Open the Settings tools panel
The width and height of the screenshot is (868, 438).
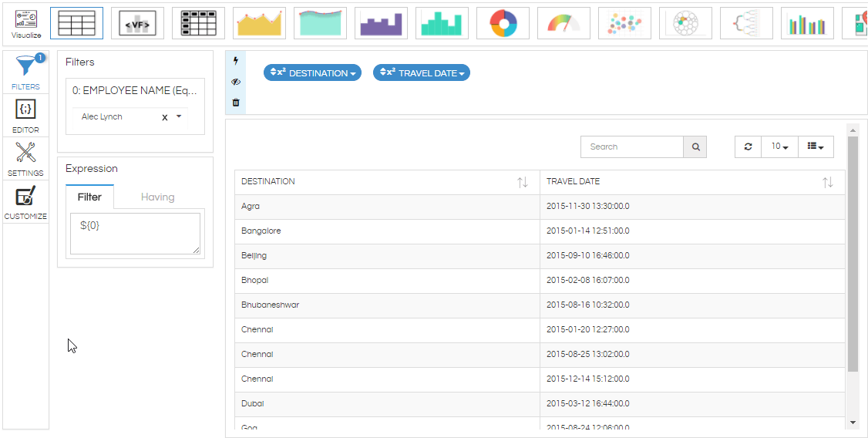coord(25,158)
